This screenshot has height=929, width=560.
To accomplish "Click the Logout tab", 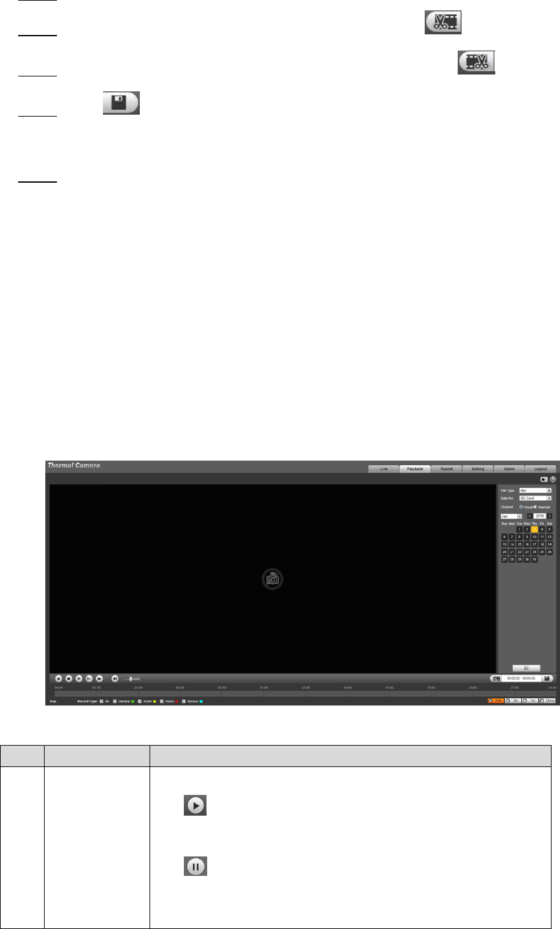I will [541, 468].
